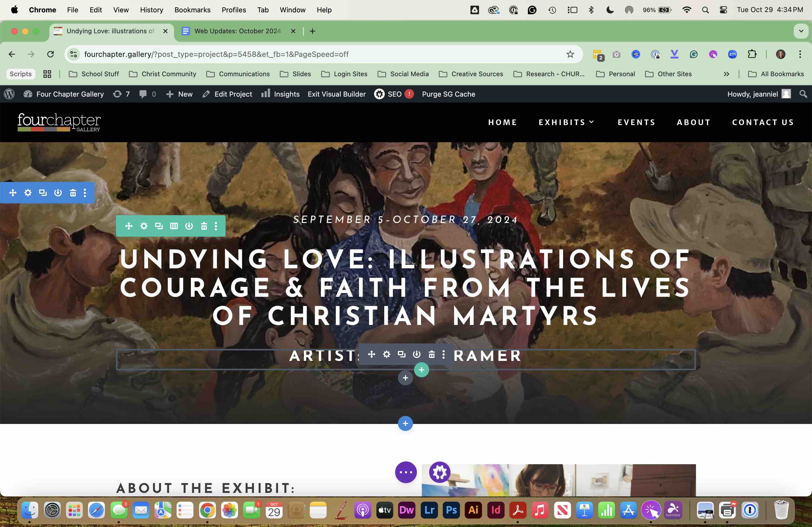The image size is (812, 527).
Task: Open Photoshop from the Dock
Action: click(x=451, y=510)
